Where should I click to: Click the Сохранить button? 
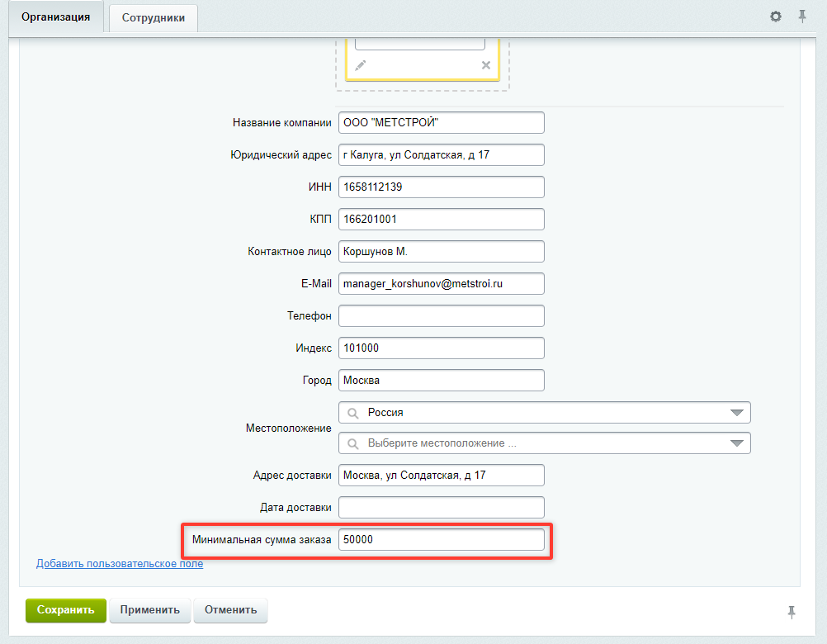click(x=66, y=610)
